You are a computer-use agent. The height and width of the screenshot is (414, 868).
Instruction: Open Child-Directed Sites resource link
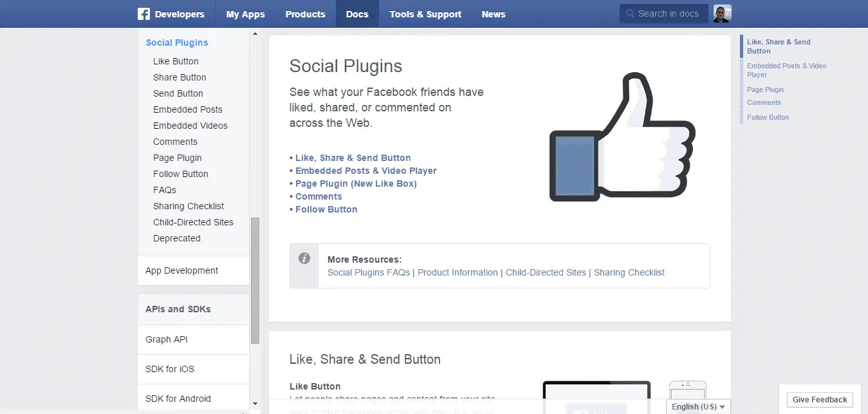coord(546,272)
